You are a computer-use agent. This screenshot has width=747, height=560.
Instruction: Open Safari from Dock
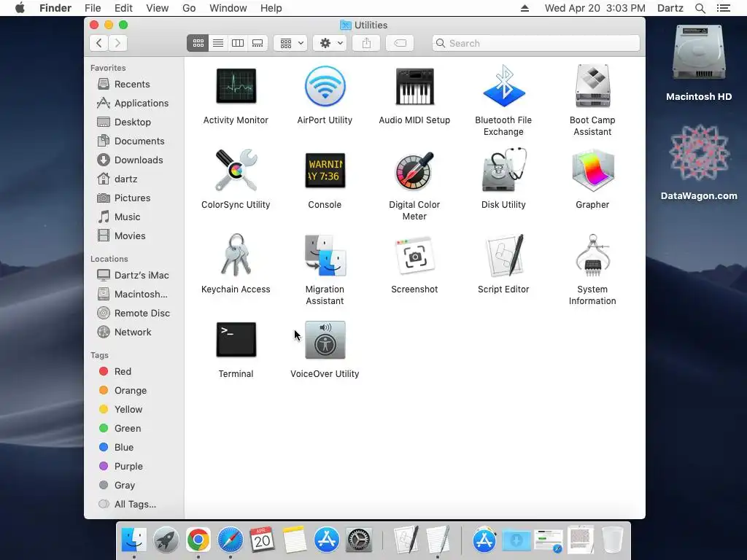click(x=231, y=540)
